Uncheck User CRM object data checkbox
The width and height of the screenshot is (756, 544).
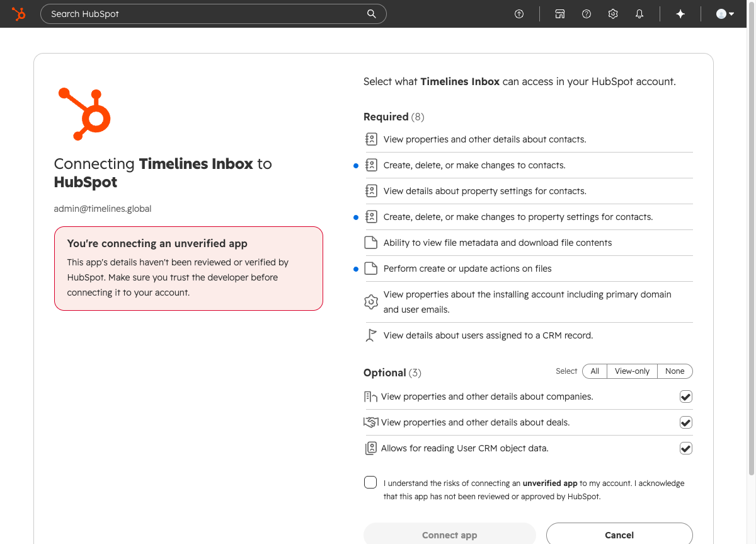point(686,448)
